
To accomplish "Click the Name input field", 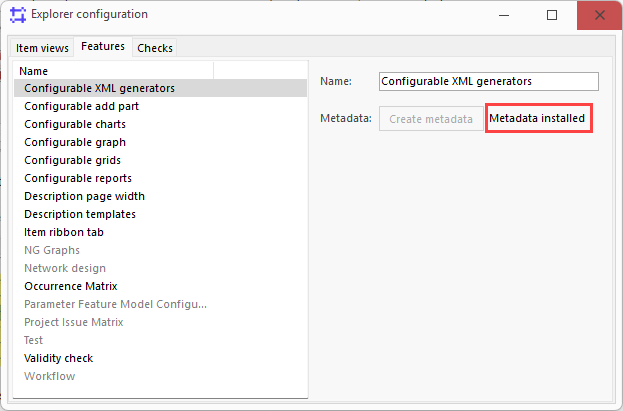I will click(x=489, y=81).
